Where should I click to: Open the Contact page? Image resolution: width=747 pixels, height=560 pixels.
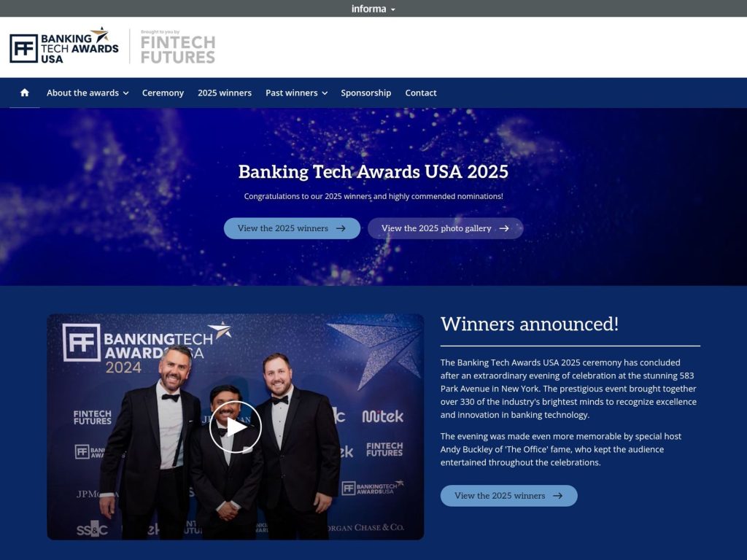coord(421,93)
